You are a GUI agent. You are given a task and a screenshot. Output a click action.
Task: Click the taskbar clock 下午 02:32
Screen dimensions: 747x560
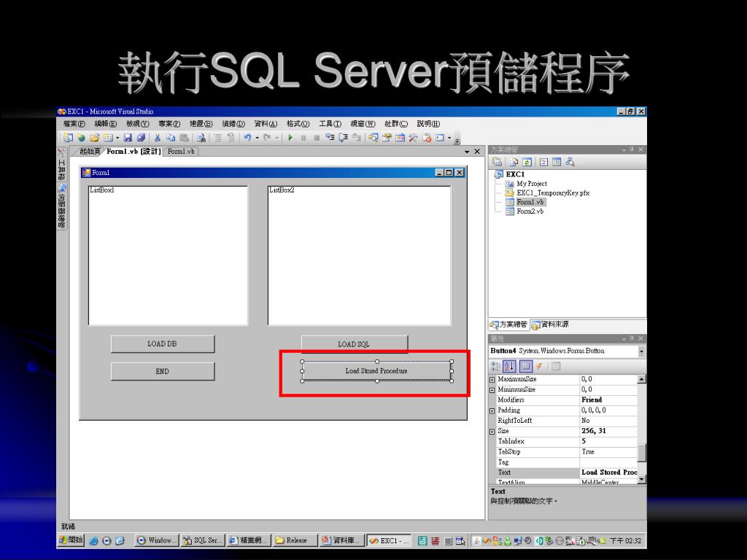(625, 541)
